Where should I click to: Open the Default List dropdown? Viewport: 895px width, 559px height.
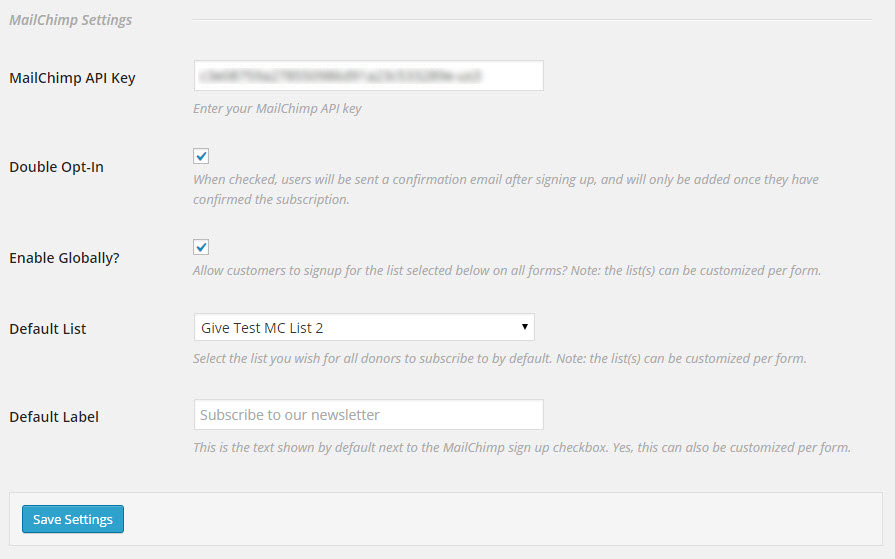click(364, 327)
